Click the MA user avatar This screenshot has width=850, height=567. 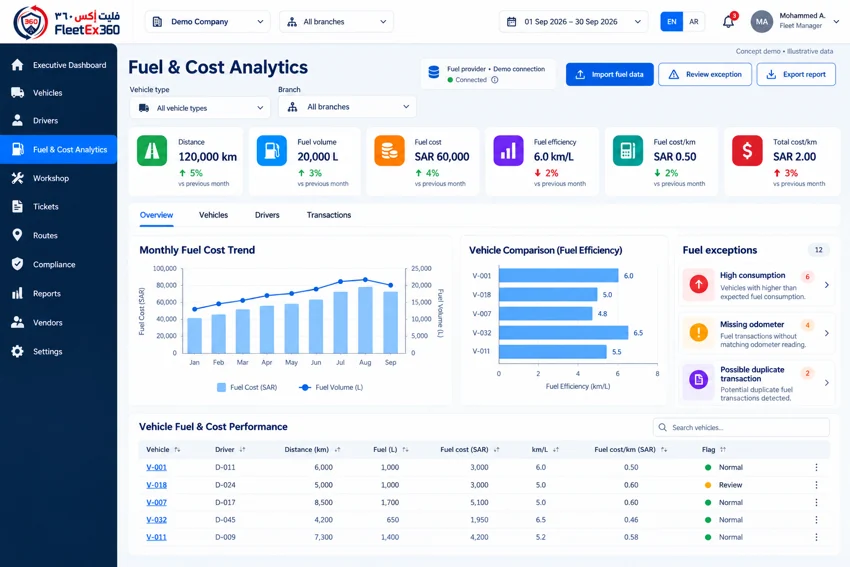762,22
